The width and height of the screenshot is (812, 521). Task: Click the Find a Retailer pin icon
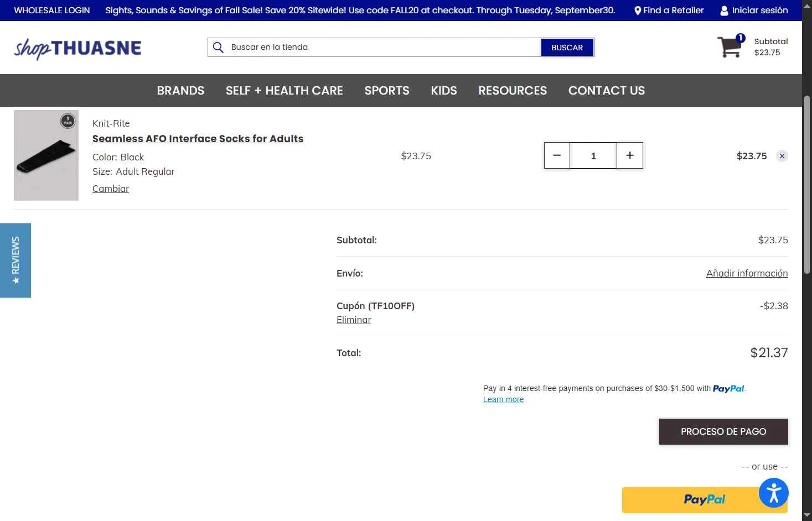tap(638, 11)
